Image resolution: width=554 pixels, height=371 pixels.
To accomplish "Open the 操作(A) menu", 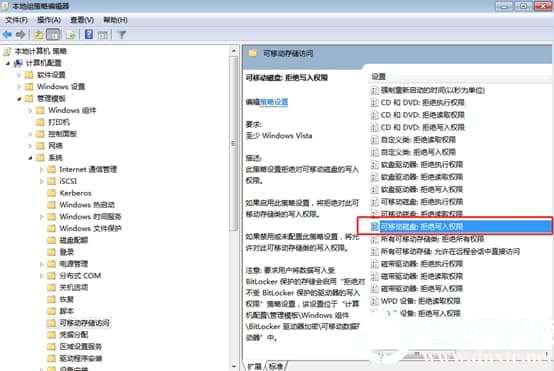I will [49, 20].
